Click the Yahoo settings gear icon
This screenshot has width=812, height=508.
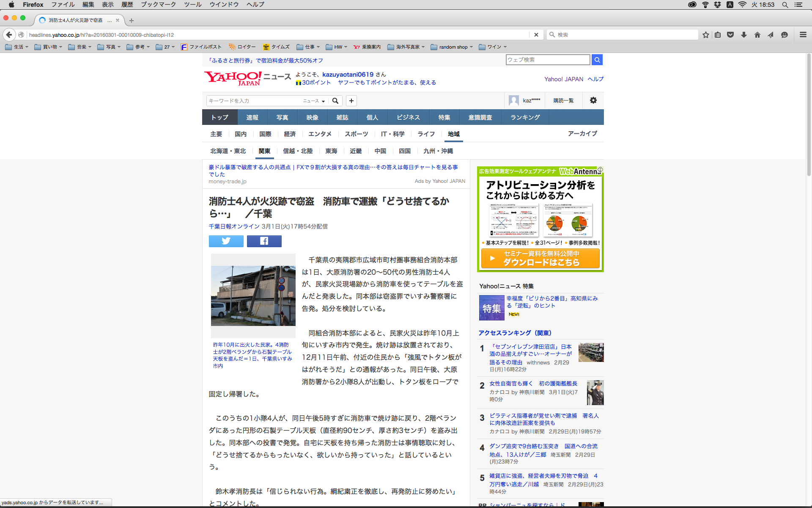tap(593, 100)
